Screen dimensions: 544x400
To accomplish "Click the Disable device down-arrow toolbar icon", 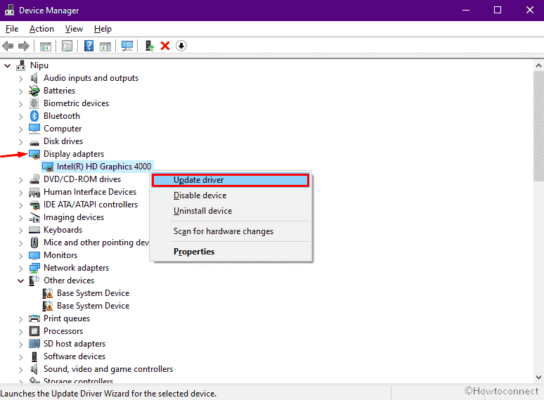I will click(181, 46).
